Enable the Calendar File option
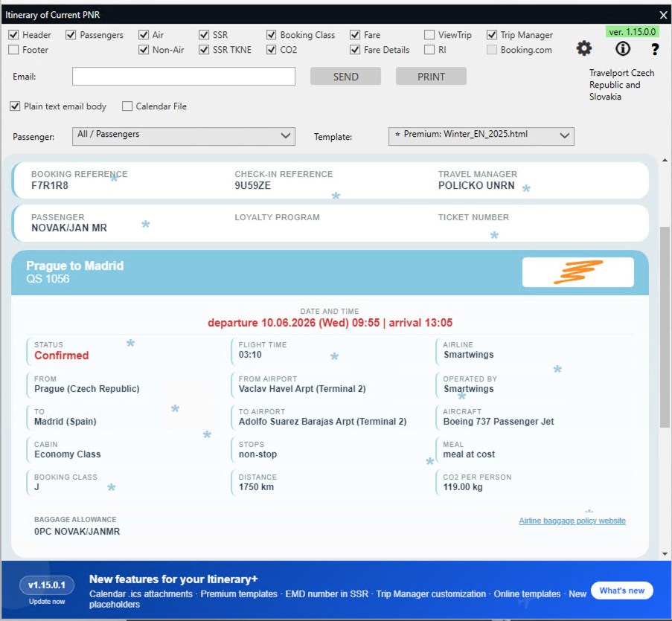The width and height of the screenshot is (672, 621). tap(127, 106)
